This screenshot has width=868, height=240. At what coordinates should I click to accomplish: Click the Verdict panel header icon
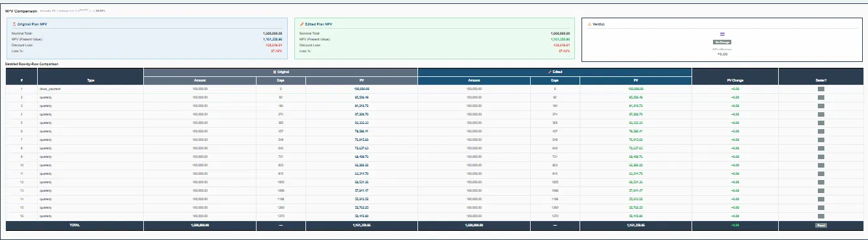tap(589, 24)
